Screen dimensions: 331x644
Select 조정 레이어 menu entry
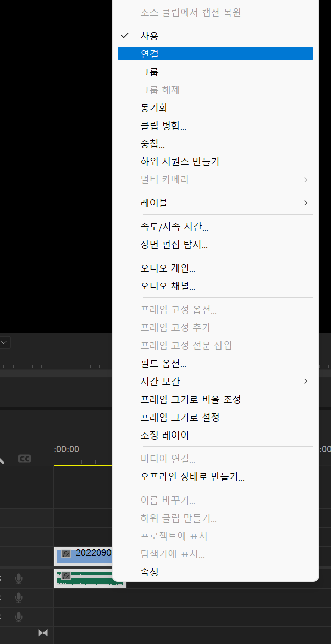[x=215, y=435]
